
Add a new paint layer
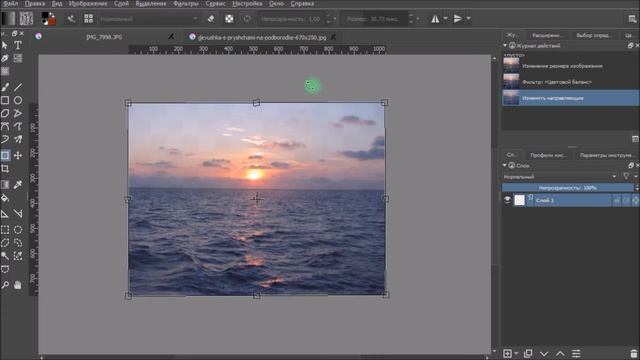507,353
